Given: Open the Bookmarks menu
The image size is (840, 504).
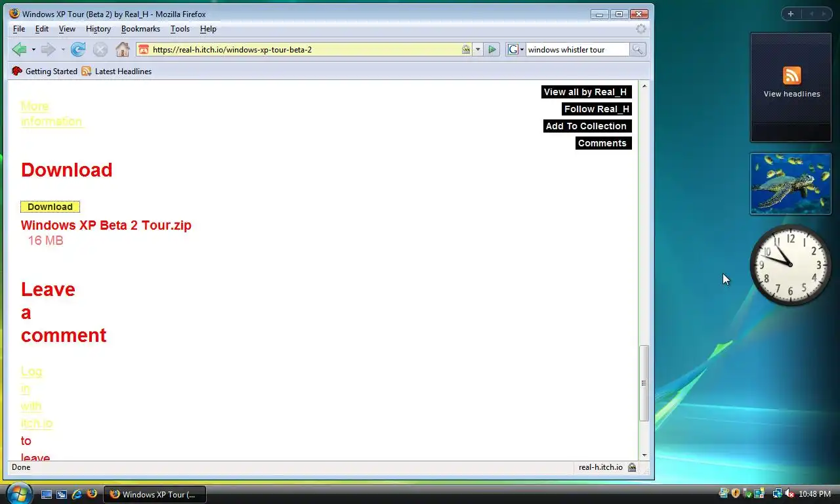Looking at the screenshot, I should pos(140,29).
